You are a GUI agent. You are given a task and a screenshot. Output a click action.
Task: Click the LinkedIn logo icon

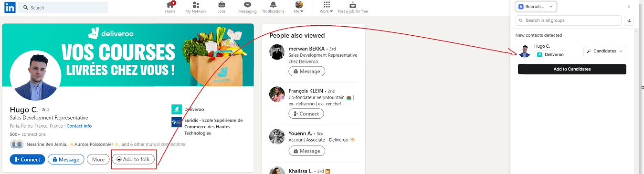pyautogui.click(x=10, y=8)
